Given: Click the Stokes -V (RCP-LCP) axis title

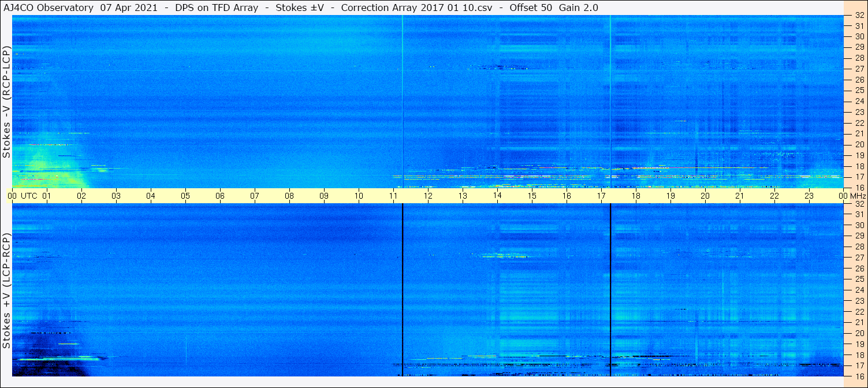Looking at the screenshot, I should [x=6, y=102].
